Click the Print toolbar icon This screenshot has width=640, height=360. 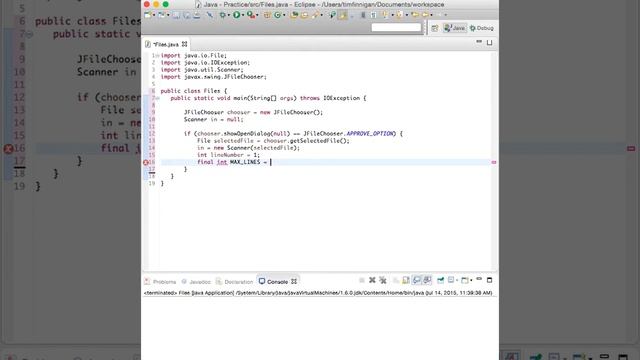(x=197, y=15)
